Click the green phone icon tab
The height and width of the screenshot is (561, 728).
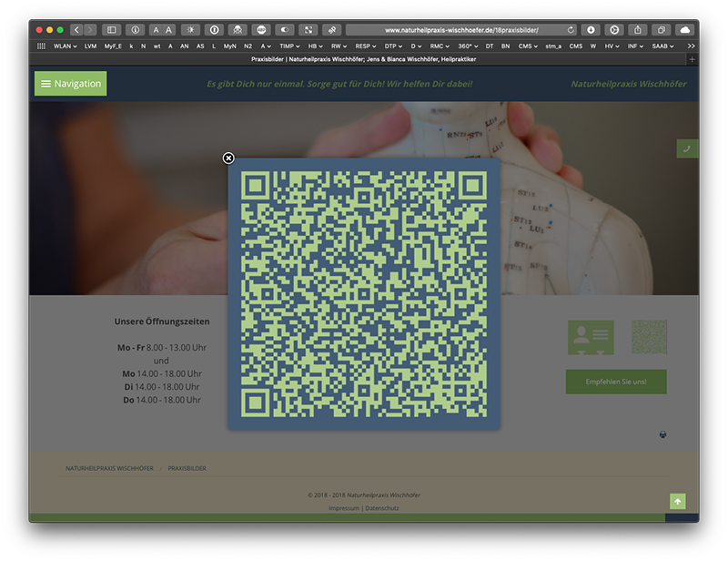[x=687, y=148]
